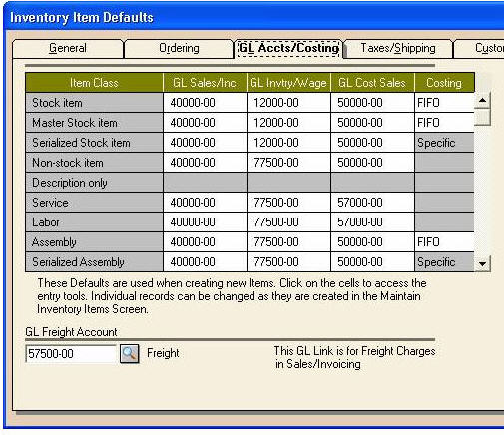Click GL Sales/Inc cell for Labor
Viewport: 504px width, 435px height.
tap(205, 222)
